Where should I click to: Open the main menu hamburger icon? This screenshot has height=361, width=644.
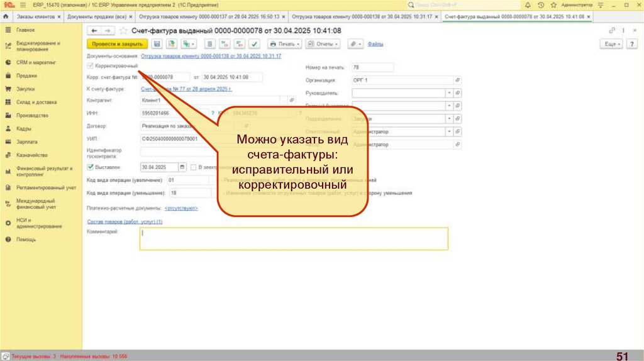23,5
